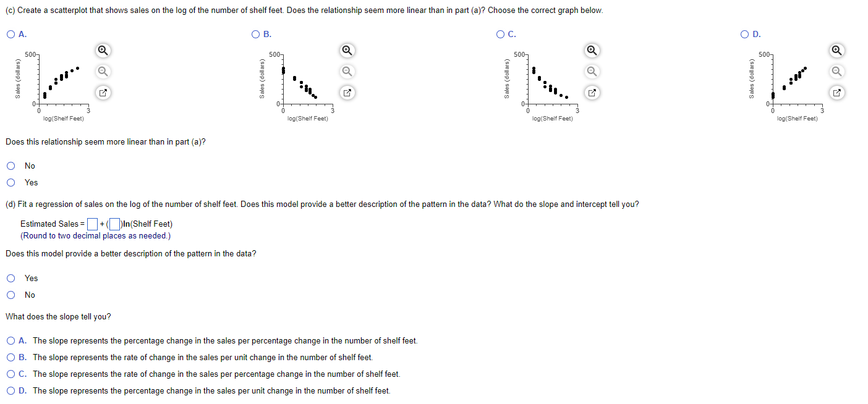Select No for better model description

tap(11, 295)
